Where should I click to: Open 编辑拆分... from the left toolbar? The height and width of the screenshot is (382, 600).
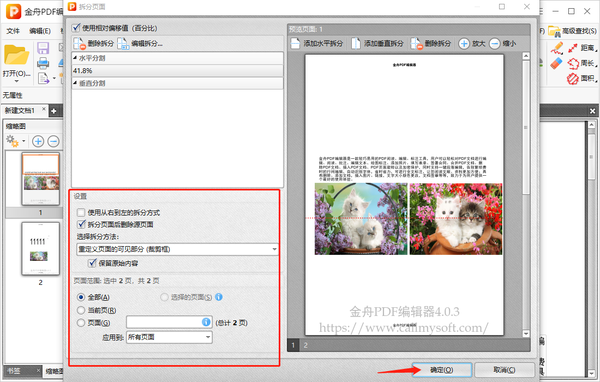(x=140, y=44)
